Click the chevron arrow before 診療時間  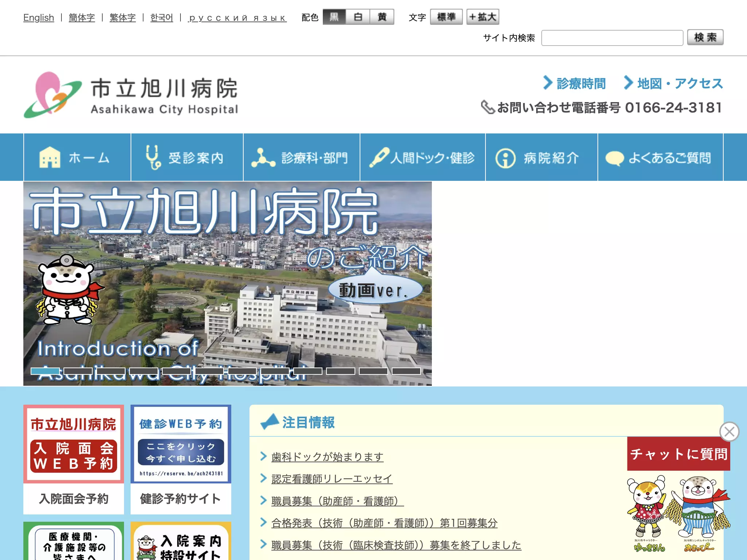(547, 82)
